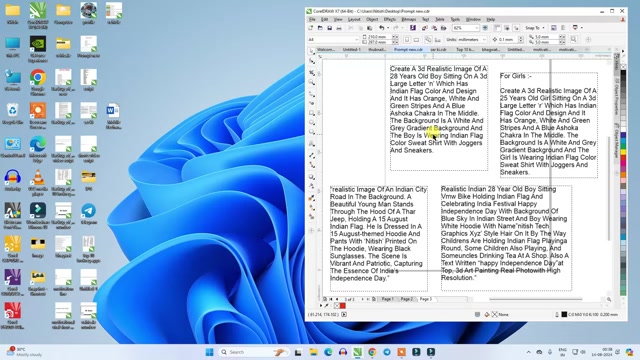Open the Bitmaps menu
The width and height of the screenshot is (640, 360).
tap(409, 20)
